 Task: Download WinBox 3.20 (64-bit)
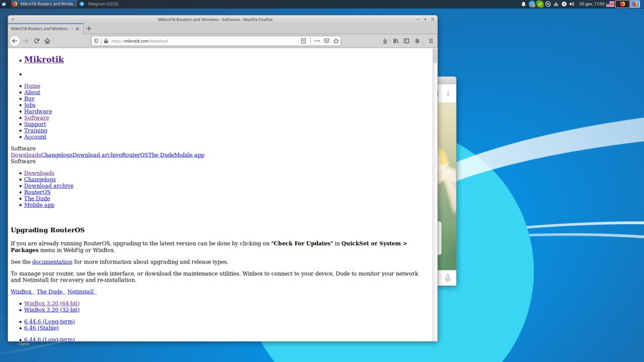(x=52, y=303)
